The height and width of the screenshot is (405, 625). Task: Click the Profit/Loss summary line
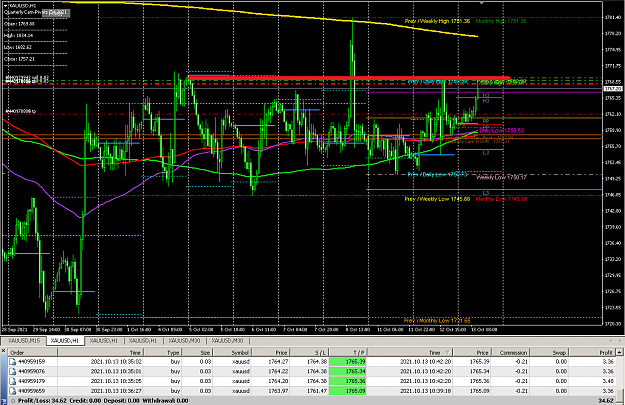[103, 401]
